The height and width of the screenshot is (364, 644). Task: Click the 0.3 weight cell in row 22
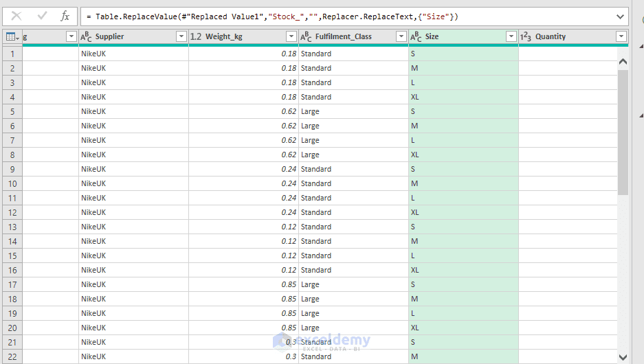[x=243, y=356]
